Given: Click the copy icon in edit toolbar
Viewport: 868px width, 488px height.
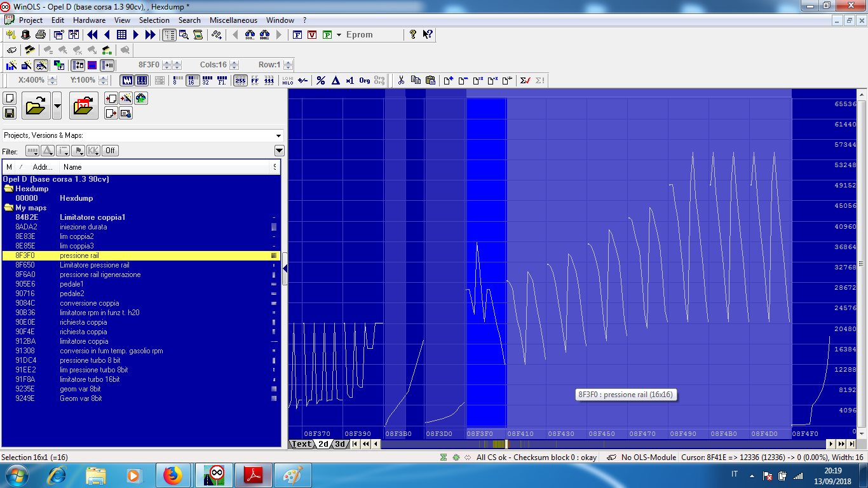Looking at the screenshot, I should [x=416, y=81].
